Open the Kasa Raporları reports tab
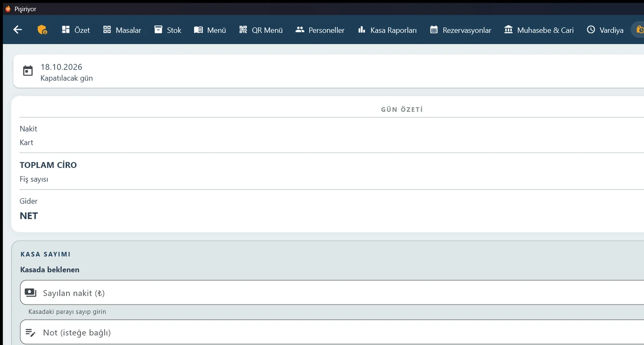Image resolution: width=644 pixels, height=345 pixels. pos(387,30)
